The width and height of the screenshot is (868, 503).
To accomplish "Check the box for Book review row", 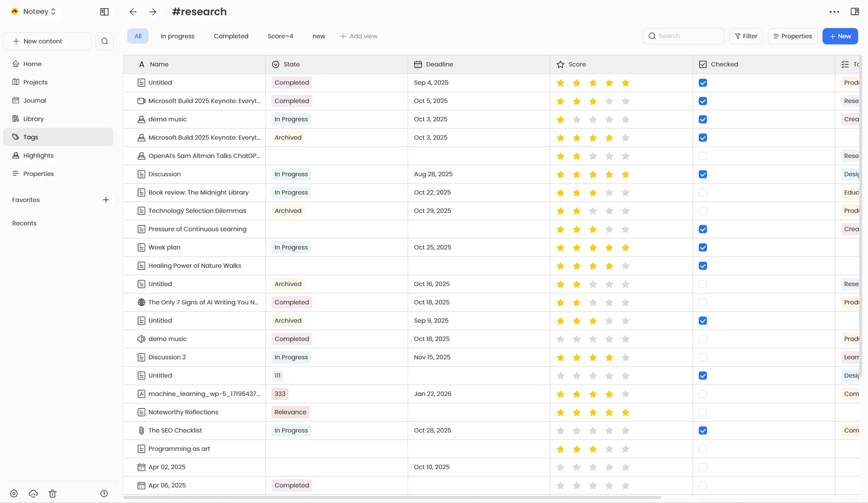I will pyautogui.click(x=703, y=193).
